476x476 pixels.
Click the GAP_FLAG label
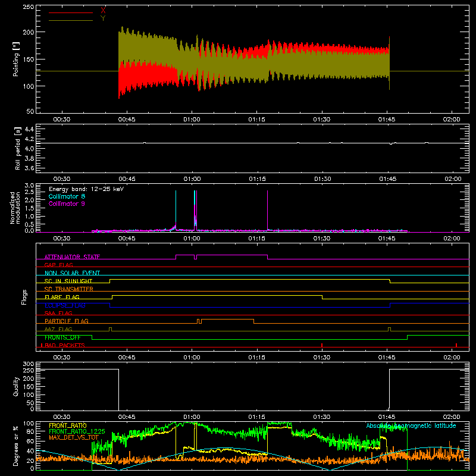58,265
